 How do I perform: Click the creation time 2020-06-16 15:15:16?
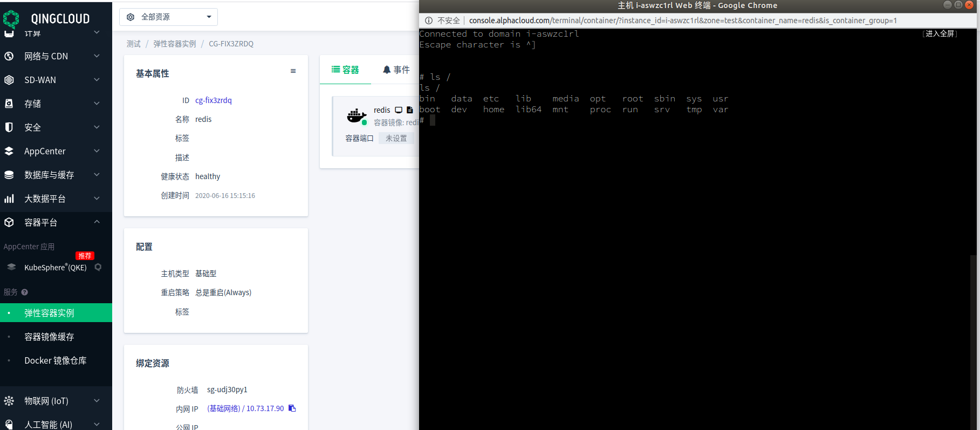point(225,196)
